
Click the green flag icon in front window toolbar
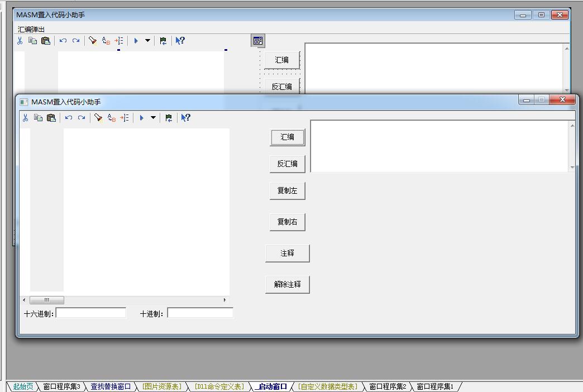click(169, 118)
